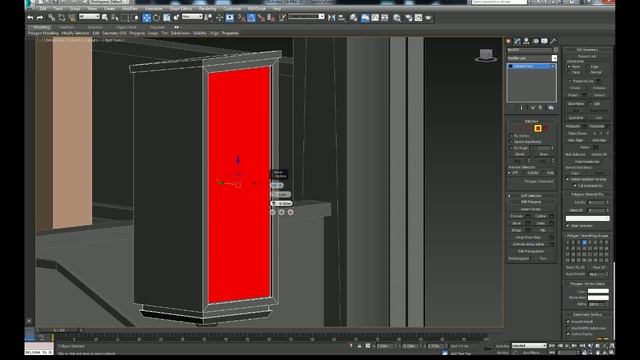This screenshot has width=640, height=360.
Task: Activate the Select and Move tool
Action: (146, 18)
